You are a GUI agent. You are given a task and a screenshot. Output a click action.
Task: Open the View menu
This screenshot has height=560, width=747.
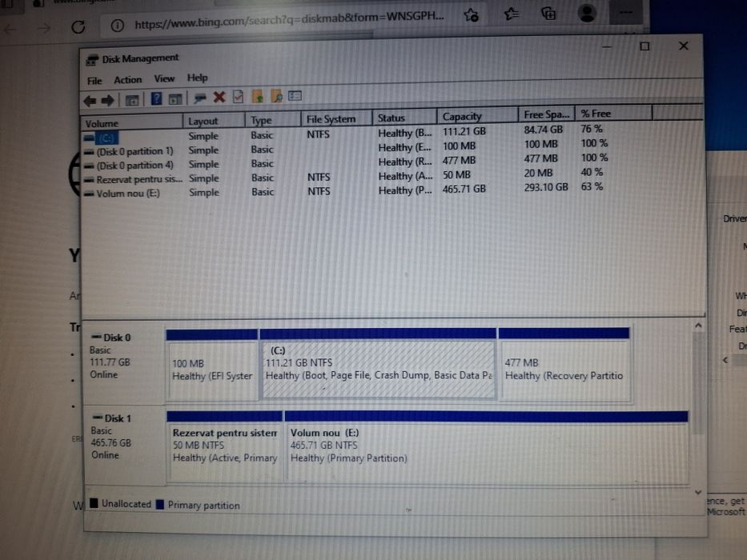click(x=164, y=78)
